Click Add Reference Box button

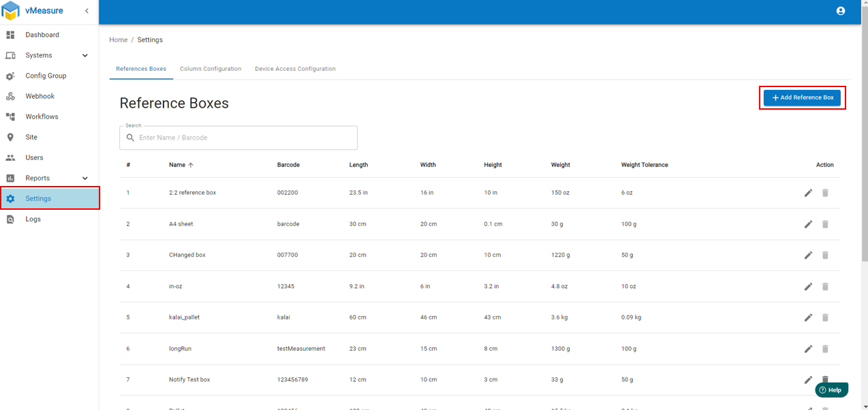click(x=802, y=97)
